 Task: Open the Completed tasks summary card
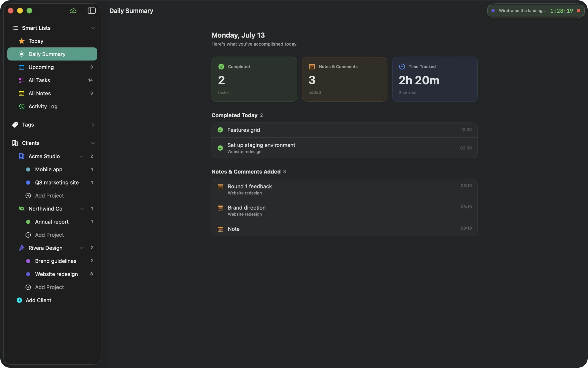254,79
